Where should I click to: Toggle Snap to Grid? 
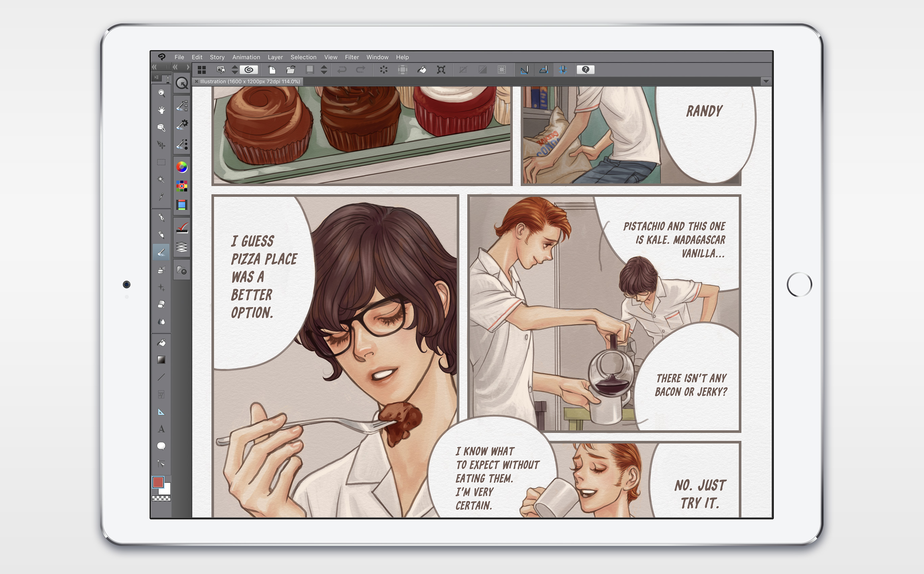tap(563, 70)
